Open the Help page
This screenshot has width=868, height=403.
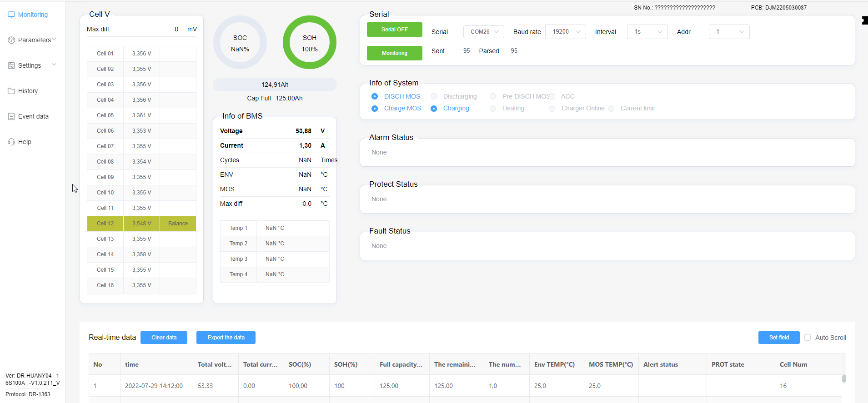(x=25, y=142)
